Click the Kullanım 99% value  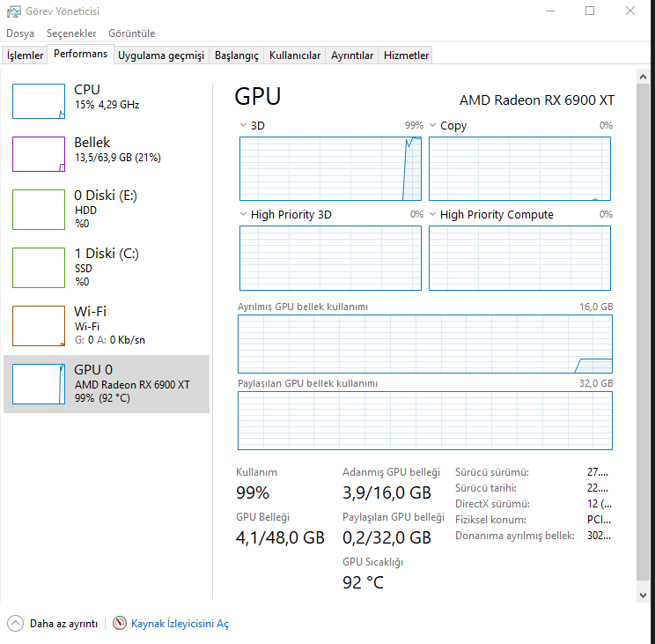click(253, 492)
